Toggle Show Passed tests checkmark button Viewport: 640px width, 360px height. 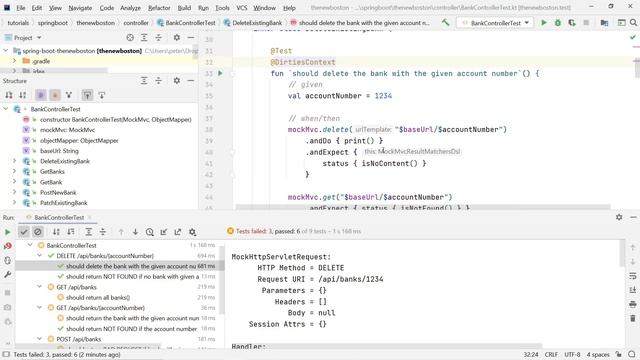[24, 232]
